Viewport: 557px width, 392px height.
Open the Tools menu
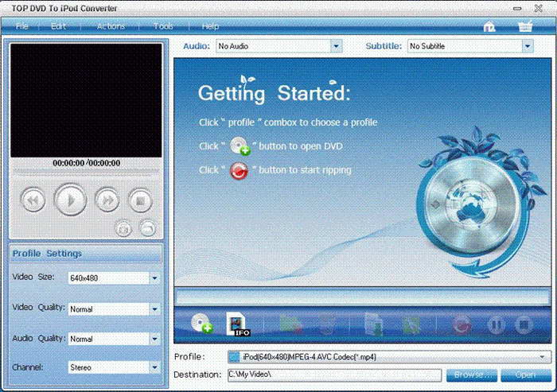point(163,26)
